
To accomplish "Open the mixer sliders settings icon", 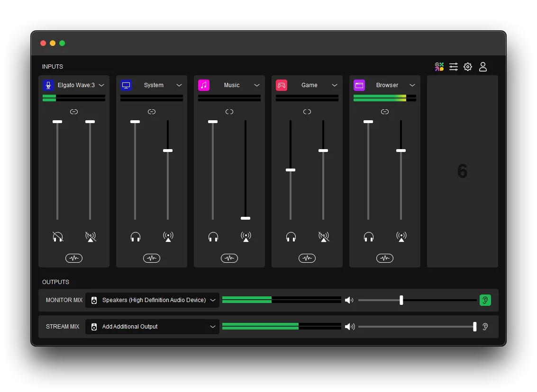I will tap(454, 67).
